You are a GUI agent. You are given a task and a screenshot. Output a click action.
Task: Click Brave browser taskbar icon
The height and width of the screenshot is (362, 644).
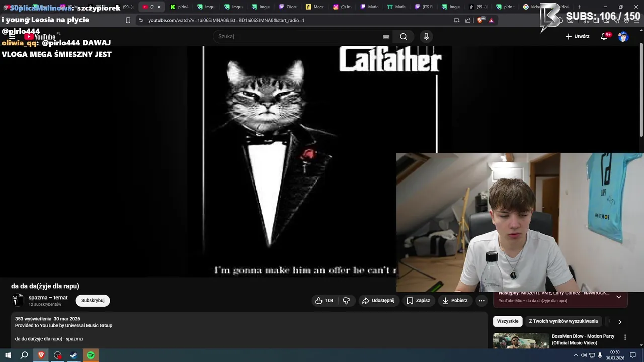(x=41, y=355)
